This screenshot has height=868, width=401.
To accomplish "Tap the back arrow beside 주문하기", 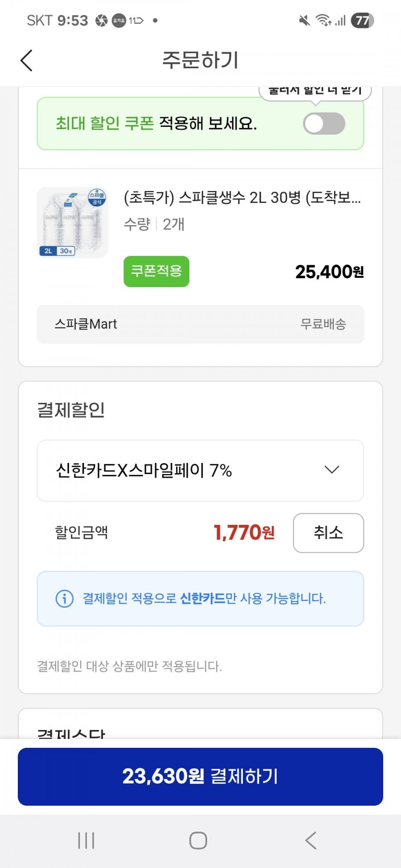I will click(27, 60).
